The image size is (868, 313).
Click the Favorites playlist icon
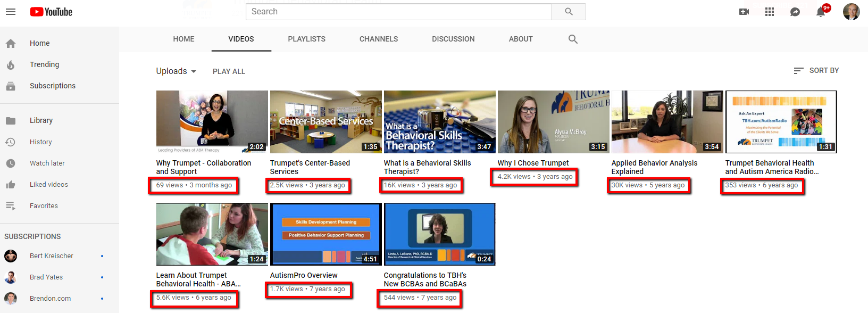(11, 206)
